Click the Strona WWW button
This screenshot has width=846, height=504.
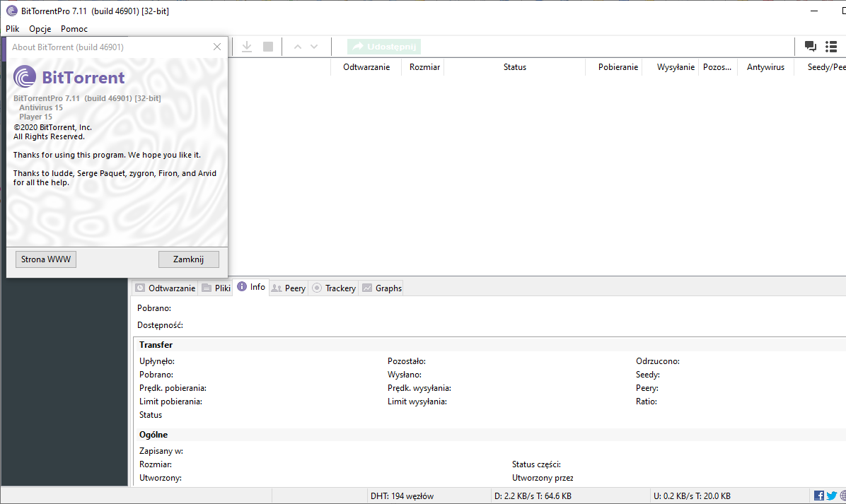(x=46, y=259)
